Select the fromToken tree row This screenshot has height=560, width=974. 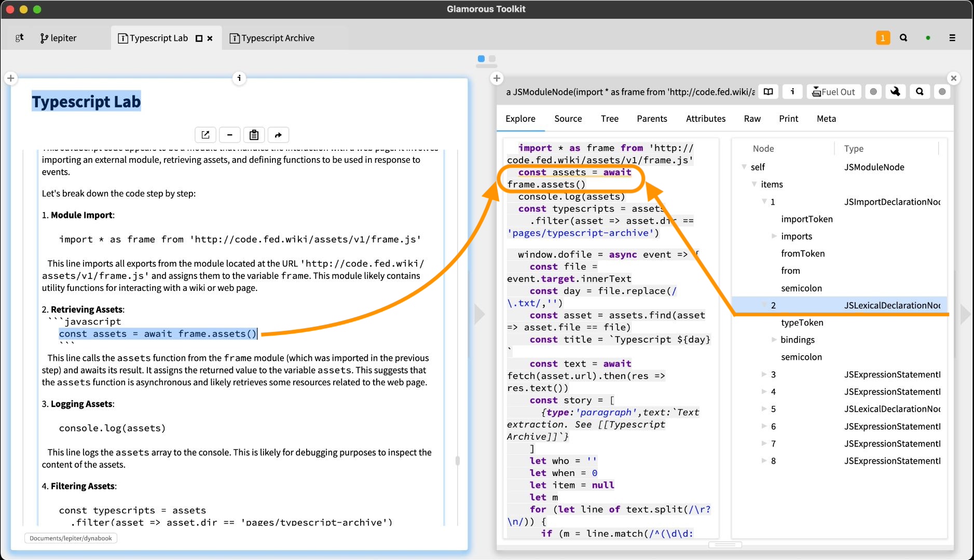tap(839, 254)
